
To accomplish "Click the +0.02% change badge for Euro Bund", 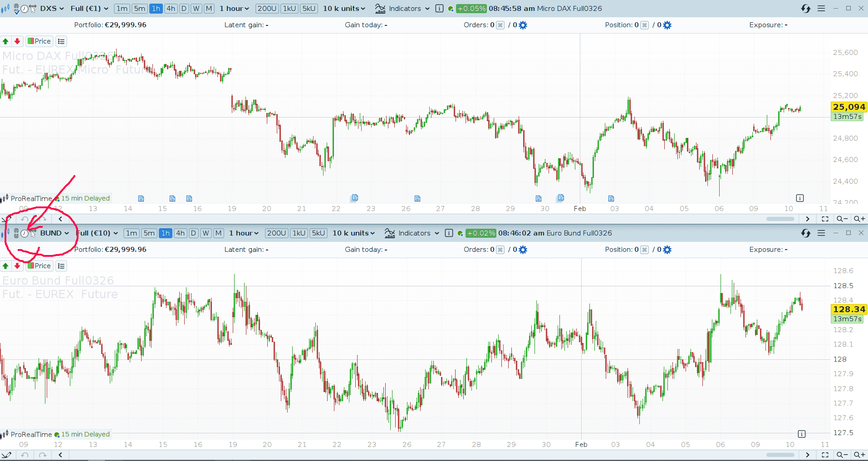I will coord(481,233).
